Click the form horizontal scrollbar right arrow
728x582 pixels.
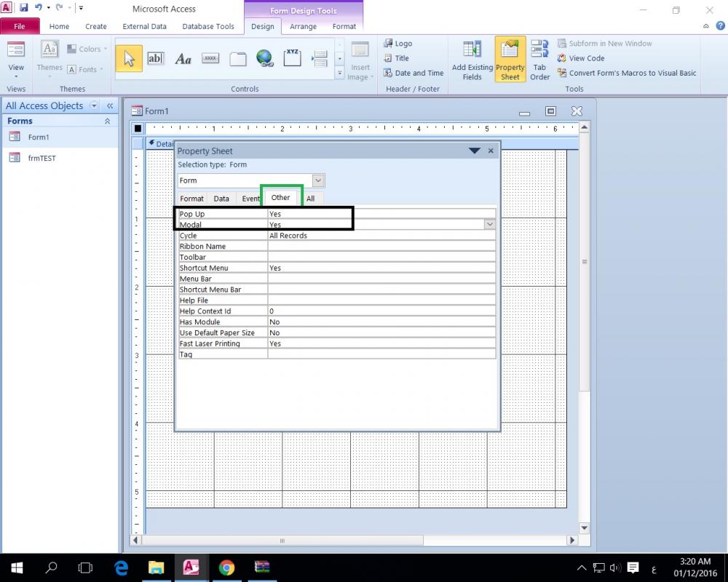pos(572,541)
